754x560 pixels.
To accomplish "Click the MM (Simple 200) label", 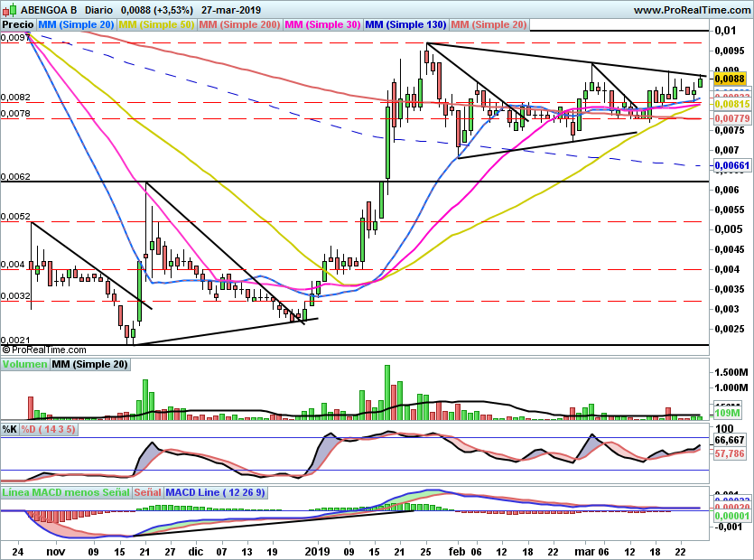I will click(239, 24).
